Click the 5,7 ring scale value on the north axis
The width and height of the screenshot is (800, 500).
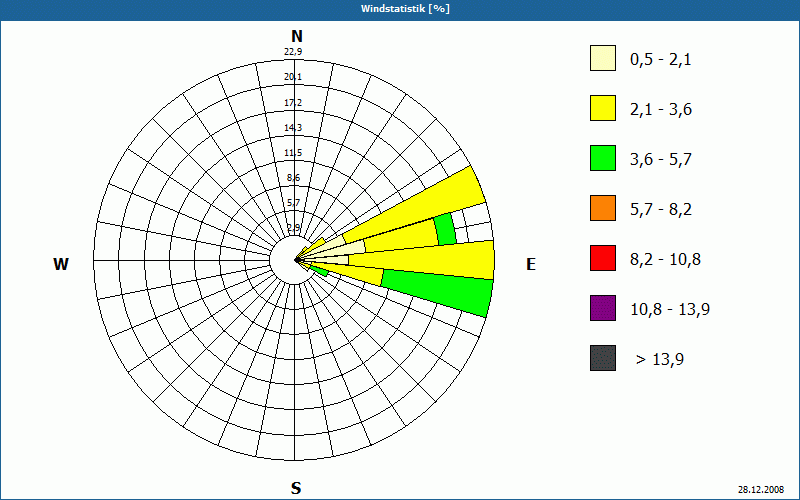tap(293, 203)
